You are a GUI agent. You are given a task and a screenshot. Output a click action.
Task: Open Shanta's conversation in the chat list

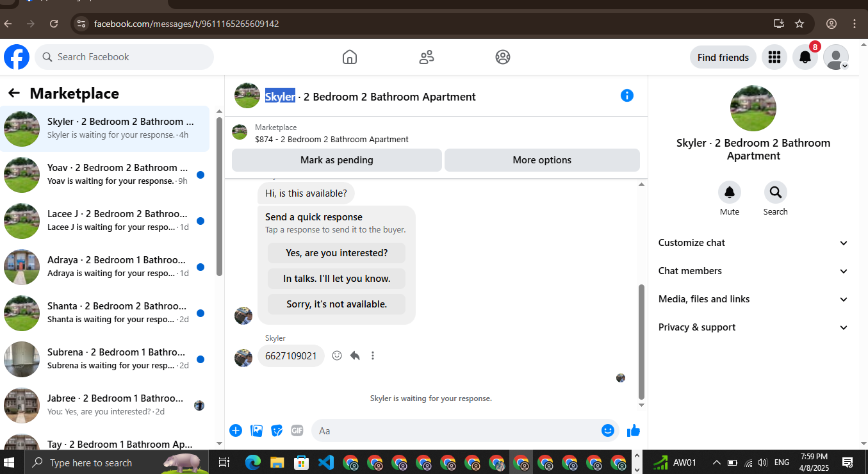[x=105, y=313]
